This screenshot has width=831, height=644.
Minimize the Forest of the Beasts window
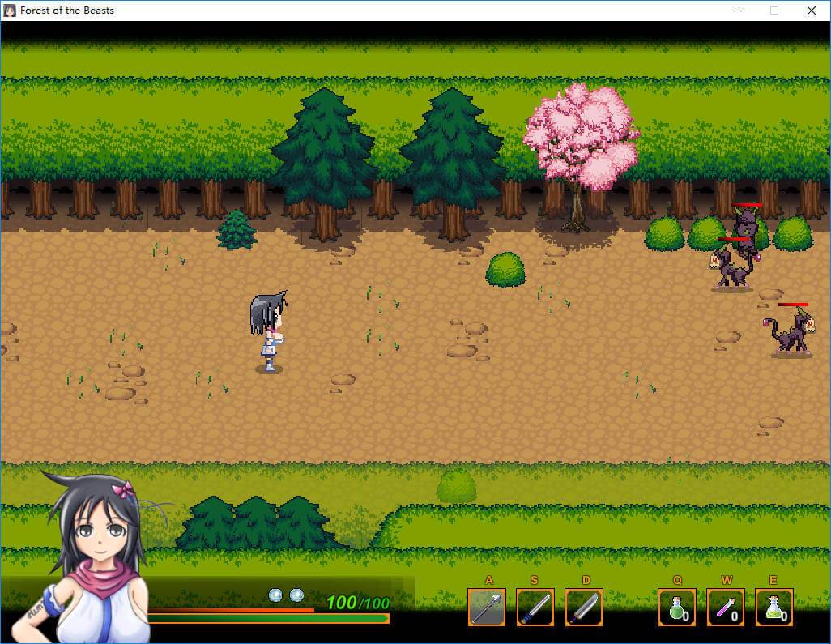738,11
